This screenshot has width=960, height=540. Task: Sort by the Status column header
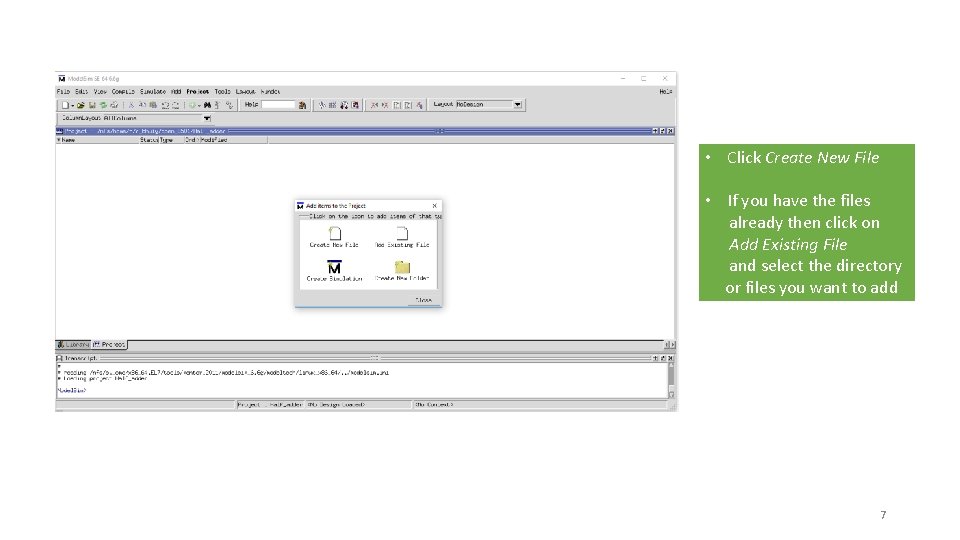[149, 140]
